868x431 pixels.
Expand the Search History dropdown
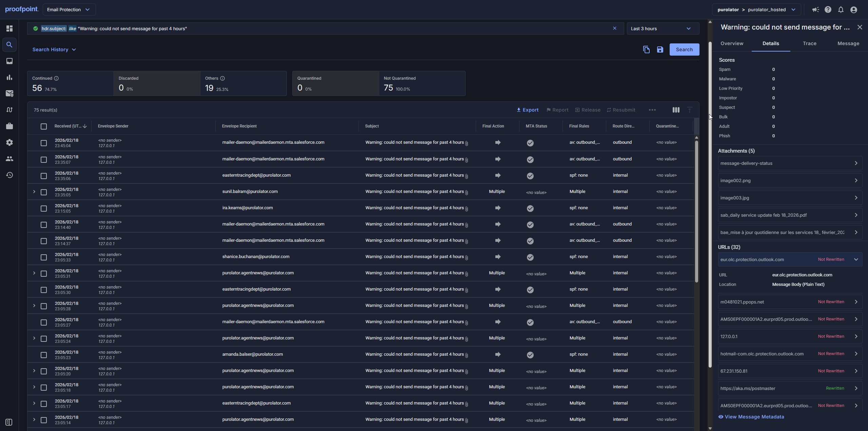click(x=54, y=50)
